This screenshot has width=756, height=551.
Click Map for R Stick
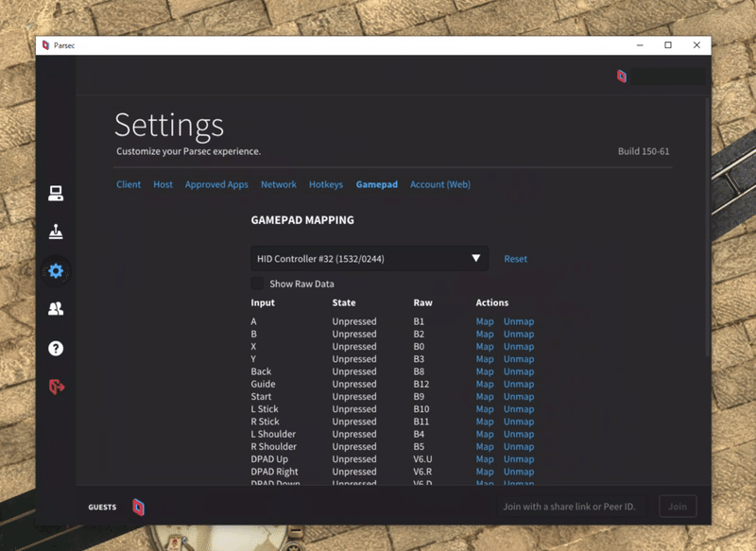[x=485, y=422]
